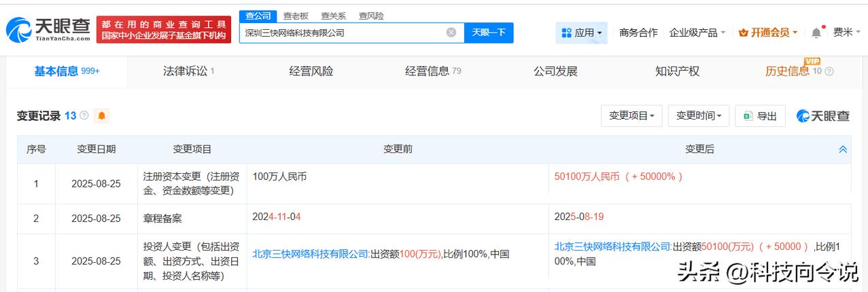Expand the 企业级产品 dropdown
Screen dimensions: 868x292
tap(697, 33)
